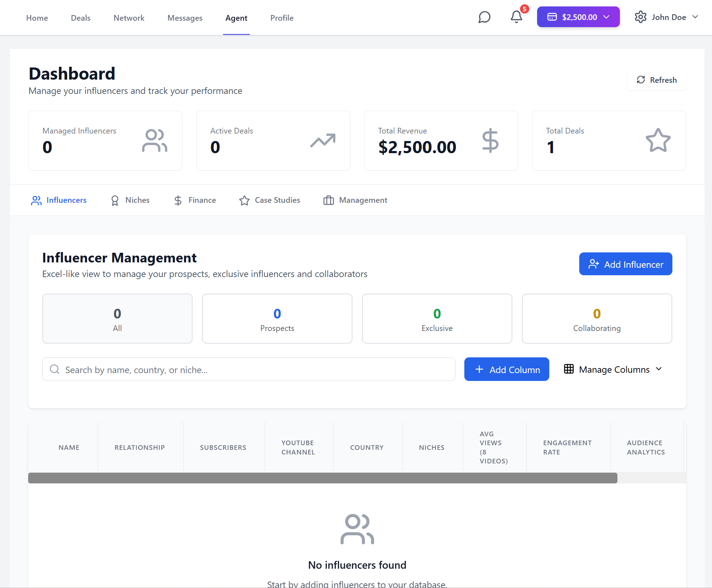Click the Refresh button
The height and width of the screenshot is (588, 712).
coord(657,80)
